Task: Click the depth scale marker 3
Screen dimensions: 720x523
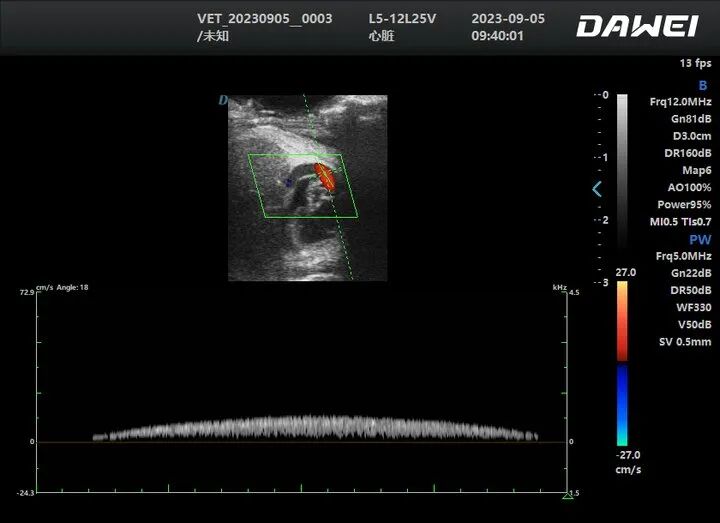Action: (x=605, y=282)
